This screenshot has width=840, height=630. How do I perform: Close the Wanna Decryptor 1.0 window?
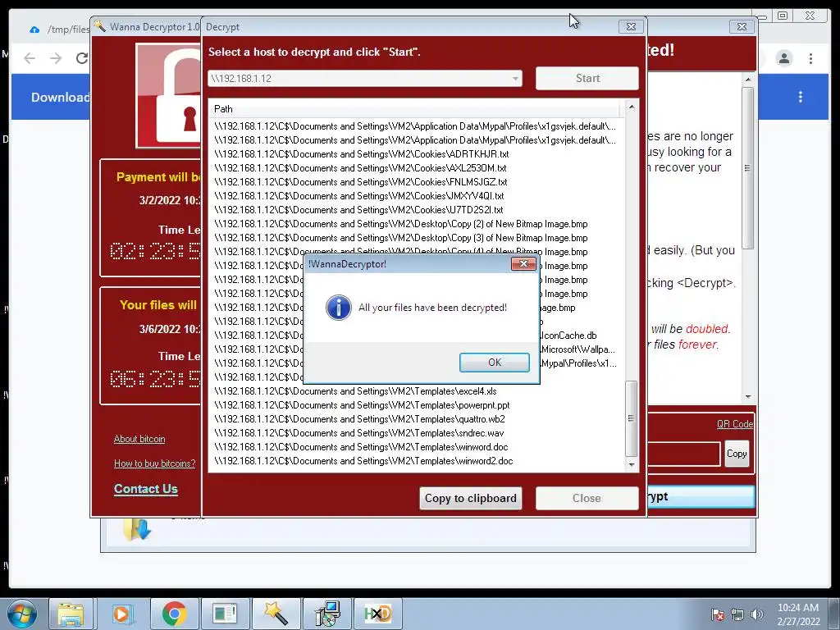(x=742, y=26)
